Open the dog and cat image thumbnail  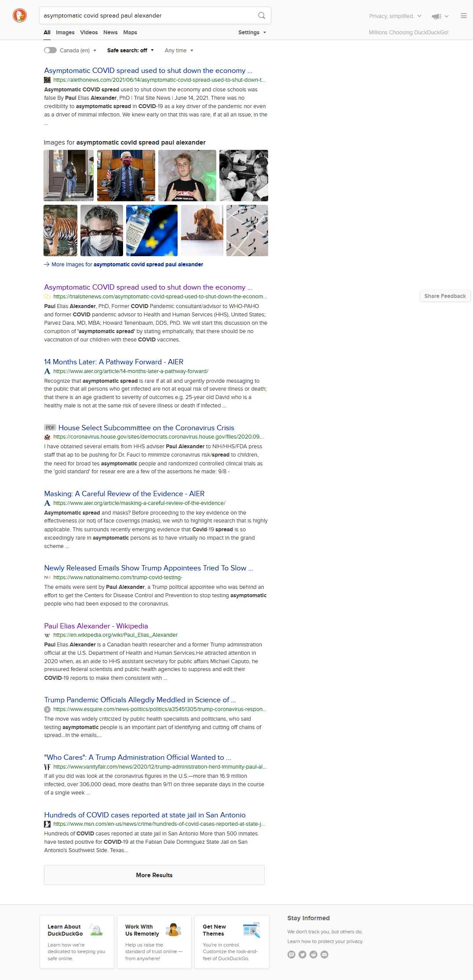click(202, 230)
